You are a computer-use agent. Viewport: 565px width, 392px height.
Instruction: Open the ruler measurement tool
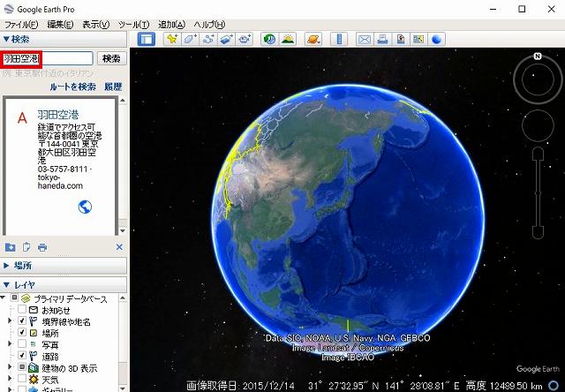339,39
